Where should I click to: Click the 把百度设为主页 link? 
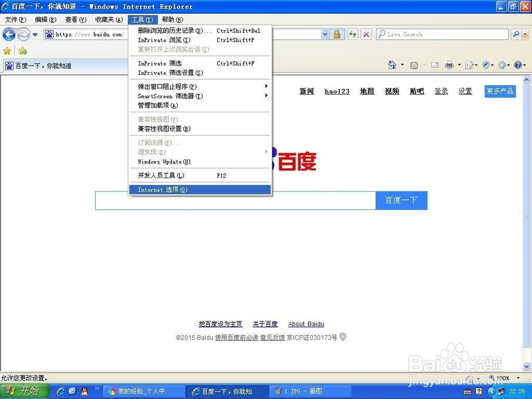tap(221, 324)
